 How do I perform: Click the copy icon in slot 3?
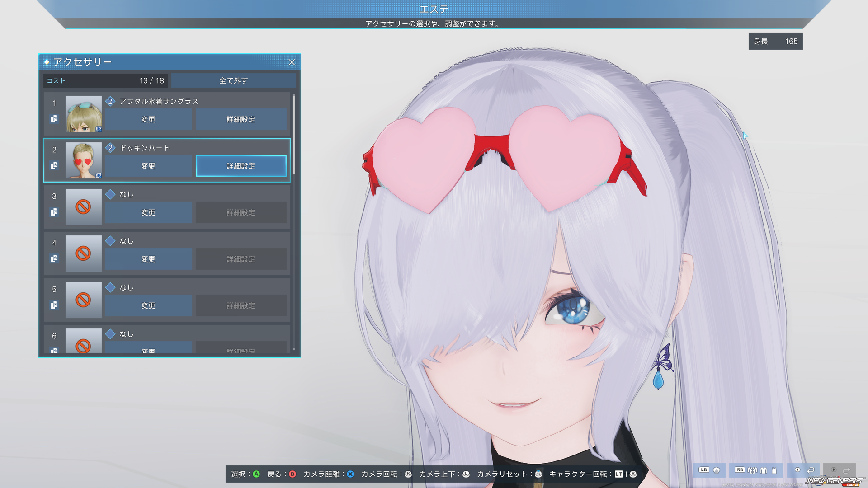tap(54, 212)
